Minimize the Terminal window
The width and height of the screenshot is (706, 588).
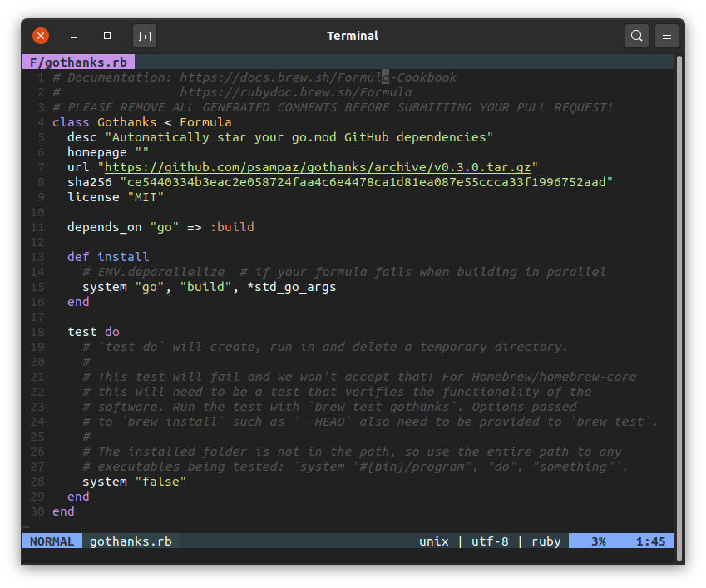(x=74, y=36)
